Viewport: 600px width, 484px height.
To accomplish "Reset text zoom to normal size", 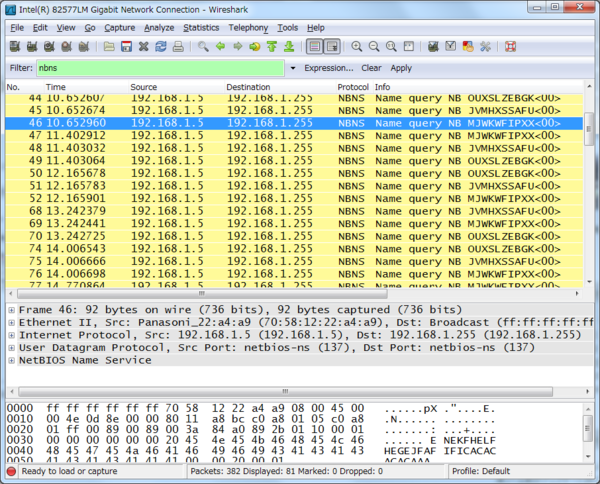I will point(391,47).
